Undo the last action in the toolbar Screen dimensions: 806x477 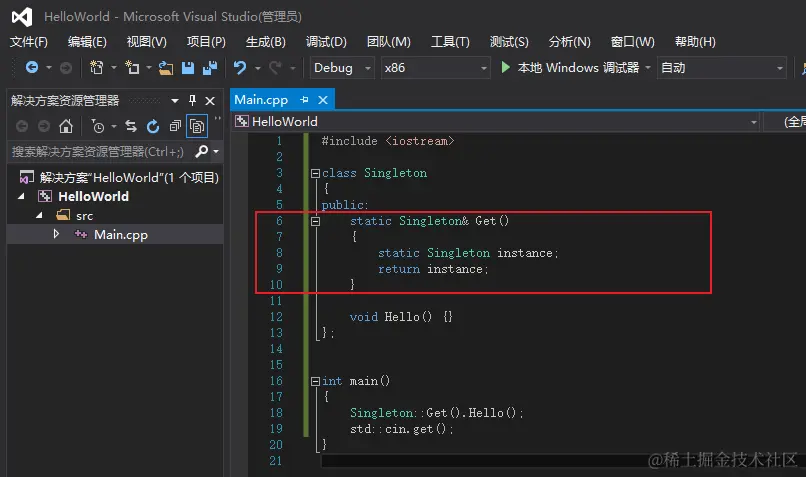(240, 67)
